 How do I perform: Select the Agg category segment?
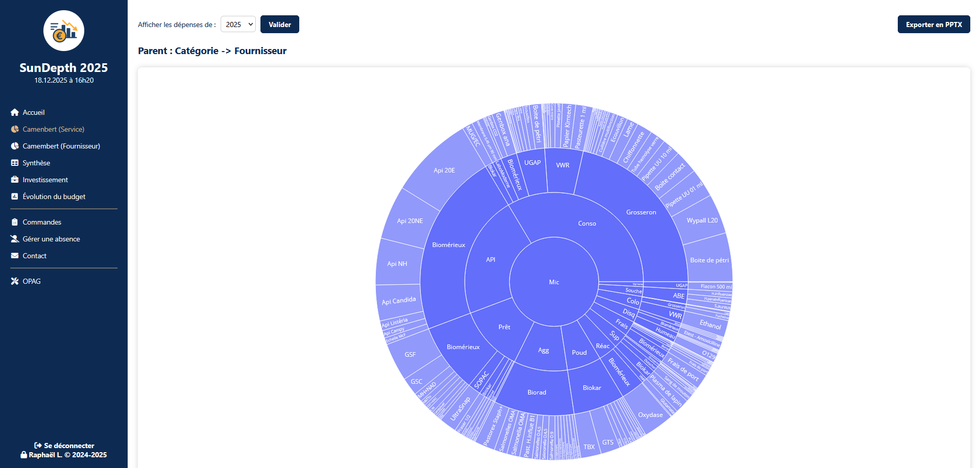coord(543,351)
